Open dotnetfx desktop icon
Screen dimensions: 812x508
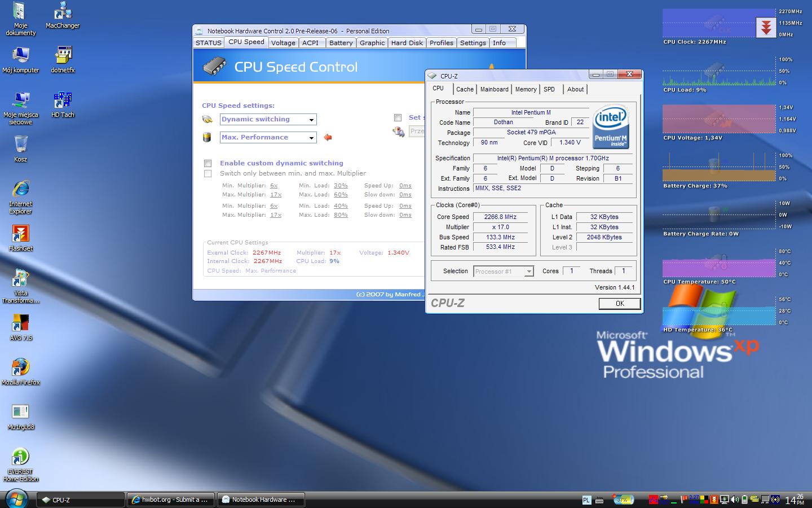tap(62, 60)
